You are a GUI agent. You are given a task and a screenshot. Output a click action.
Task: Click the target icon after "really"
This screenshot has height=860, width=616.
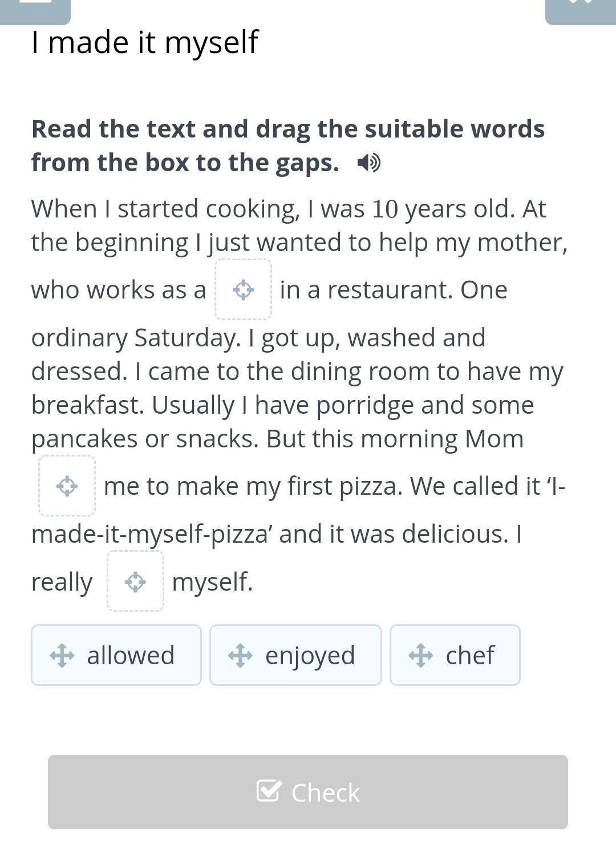[135, 582]
